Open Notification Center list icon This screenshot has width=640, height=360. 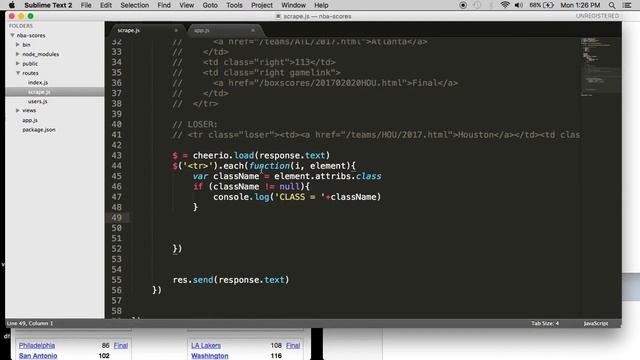click(x=627, y=5)
